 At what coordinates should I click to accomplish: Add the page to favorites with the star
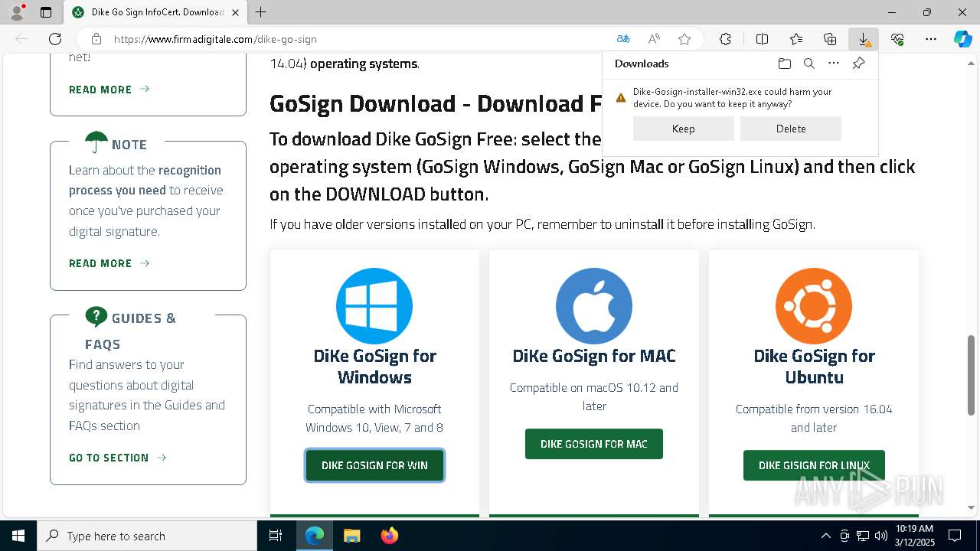point(684,39)
